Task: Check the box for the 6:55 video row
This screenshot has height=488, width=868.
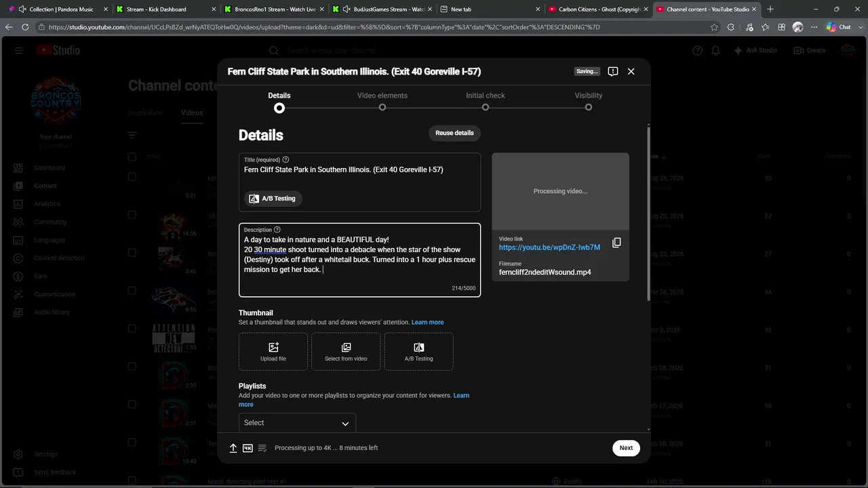Action: point(132,291)
